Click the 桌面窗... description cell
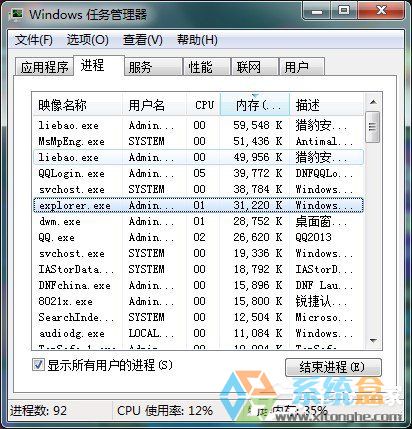The width and height of the screenshot is (412, 429). (321, 221)
